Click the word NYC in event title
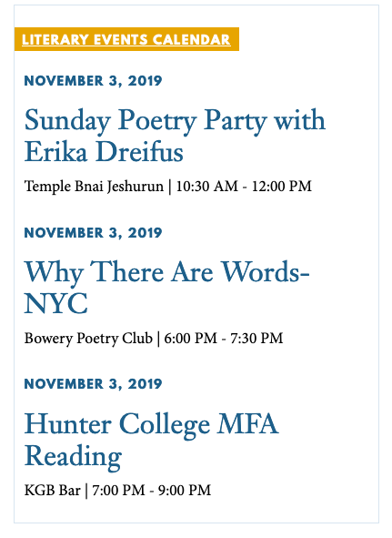Viewport: 392px width, 538px height. click(x=55, y=304)
